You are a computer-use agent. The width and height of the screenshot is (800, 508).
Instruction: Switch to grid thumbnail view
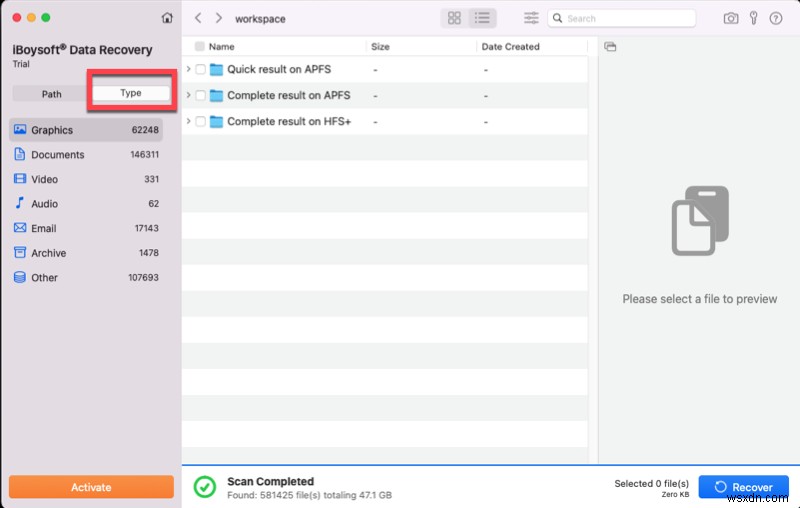[454, 18]
